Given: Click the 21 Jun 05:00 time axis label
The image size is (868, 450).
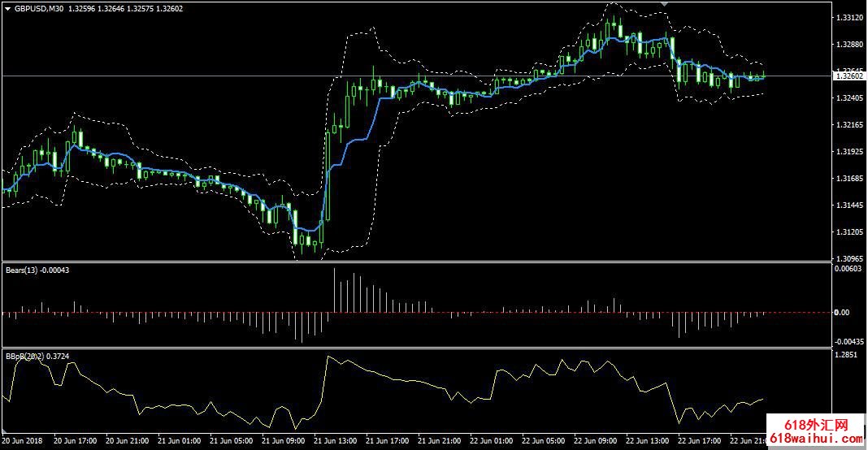Looking at the screenshot, I should click(231, 441).
